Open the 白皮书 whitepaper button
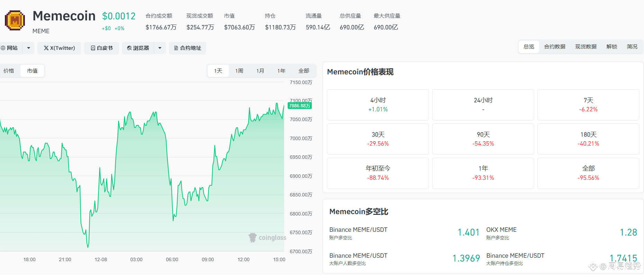Screen dimensions: 644x275 tap(102, 48)
